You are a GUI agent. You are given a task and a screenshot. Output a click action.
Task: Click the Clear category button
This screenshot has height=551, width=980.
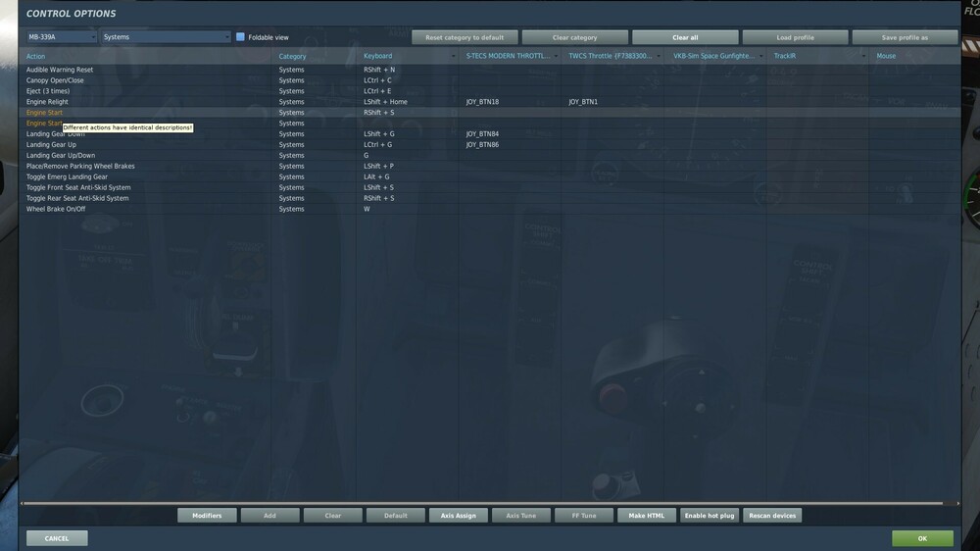coord(575,37)
